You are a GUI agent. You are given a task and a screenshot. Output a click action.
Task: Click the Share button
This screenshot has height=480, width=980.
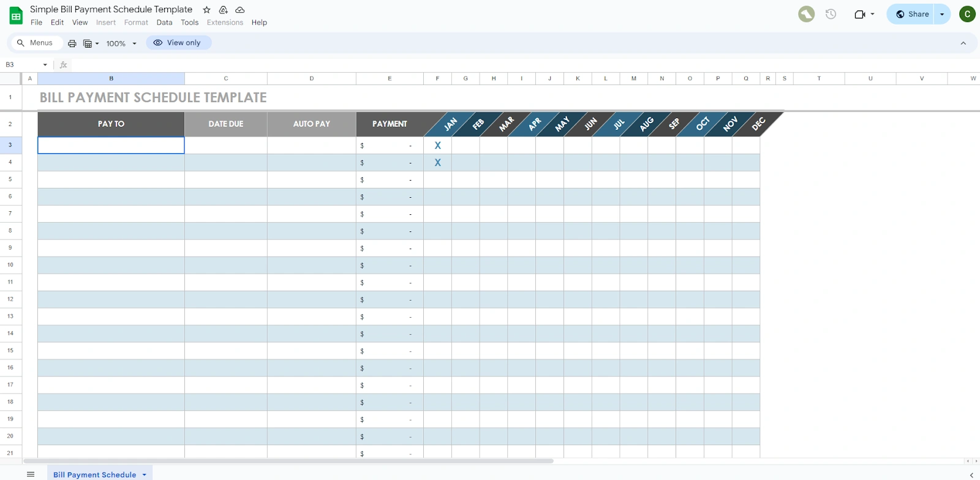coord(911,14)
